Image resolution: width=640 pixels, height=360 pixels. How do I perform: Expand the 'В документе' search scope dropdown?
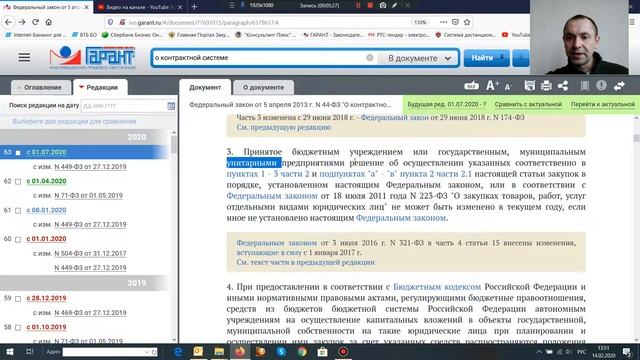click(418, 58)
